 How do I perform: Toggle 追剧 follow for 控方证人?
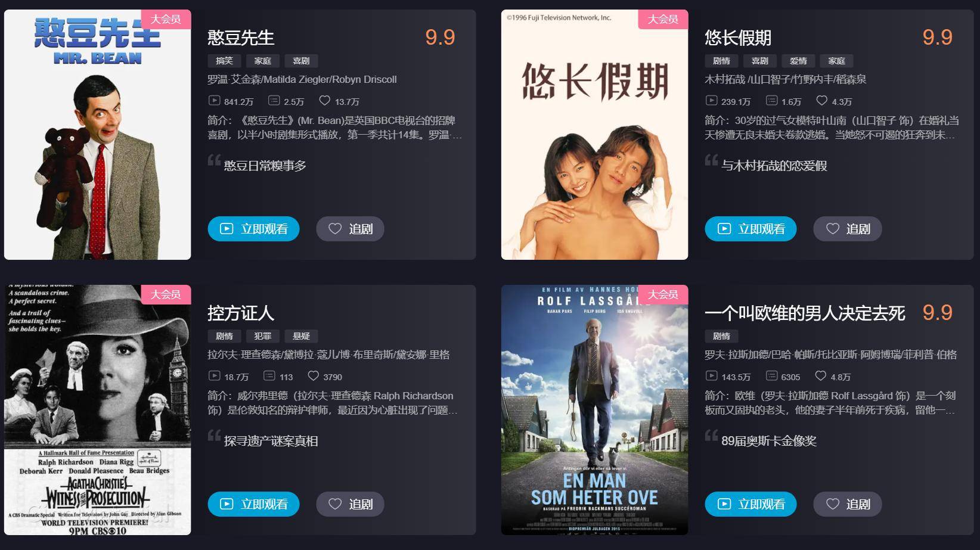[350, 504]
